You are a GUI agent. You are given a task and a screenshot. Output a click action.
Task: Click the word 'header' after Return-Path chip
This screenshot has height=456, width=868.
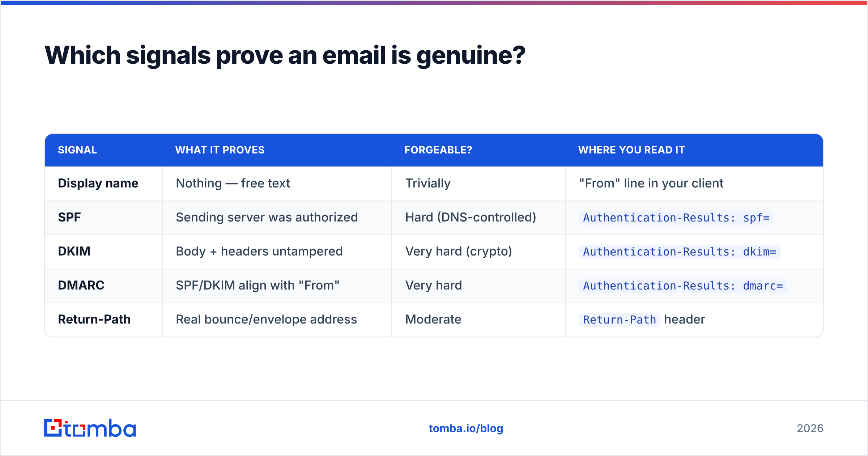click(685, 320)
